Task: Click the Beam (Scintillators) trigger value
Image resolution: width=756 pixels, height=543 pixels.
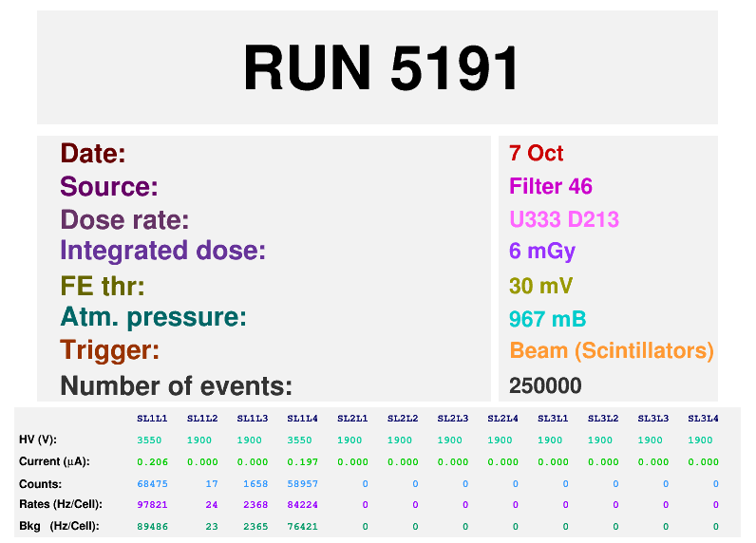Action: pos(611,350)
